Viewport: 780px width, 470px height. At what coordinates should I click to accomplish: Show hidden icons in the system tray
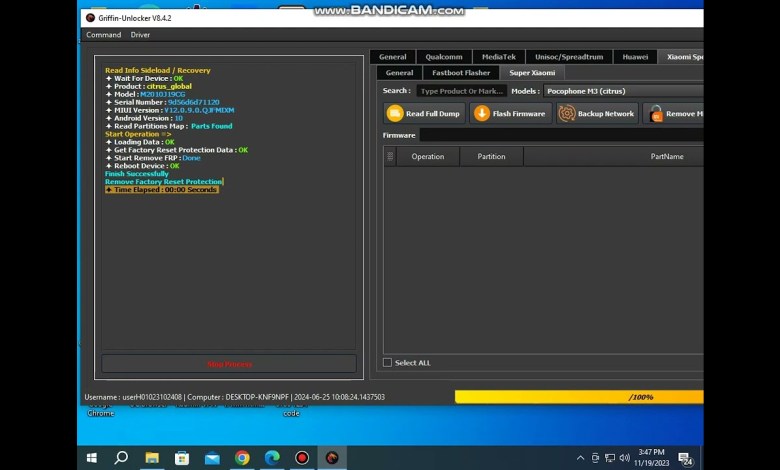(581, 458)
